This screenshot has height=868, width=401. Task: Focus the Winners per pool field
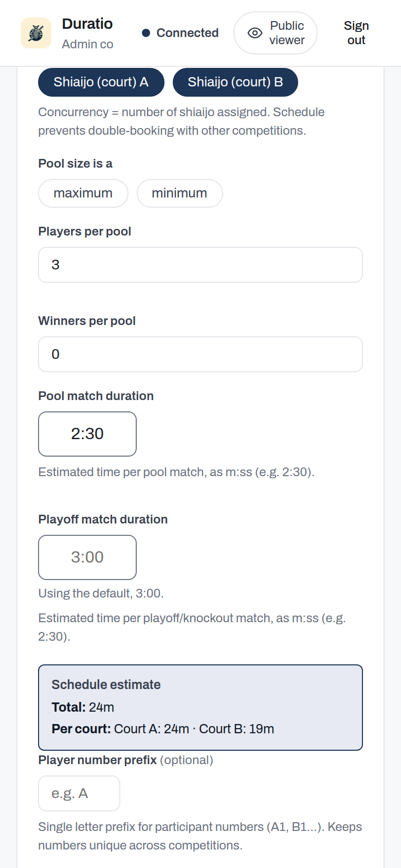pos(200,354)
